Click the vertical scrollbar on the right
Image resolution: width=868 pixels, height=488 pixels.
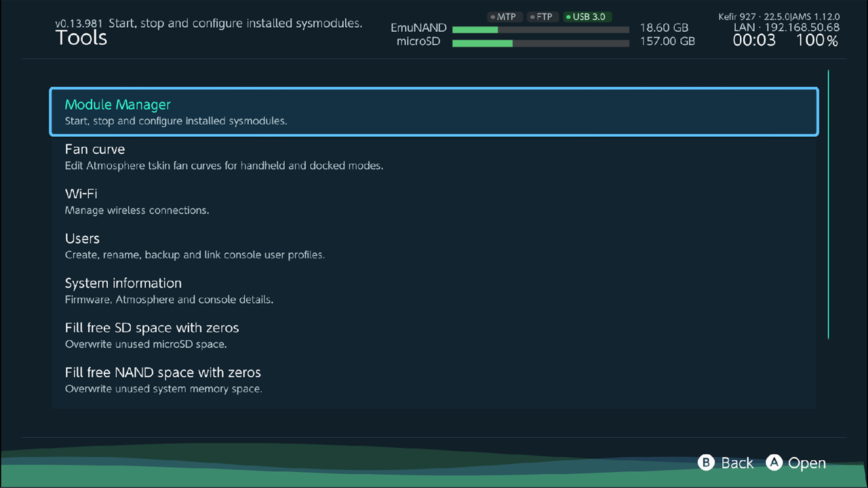coord(828,204)
